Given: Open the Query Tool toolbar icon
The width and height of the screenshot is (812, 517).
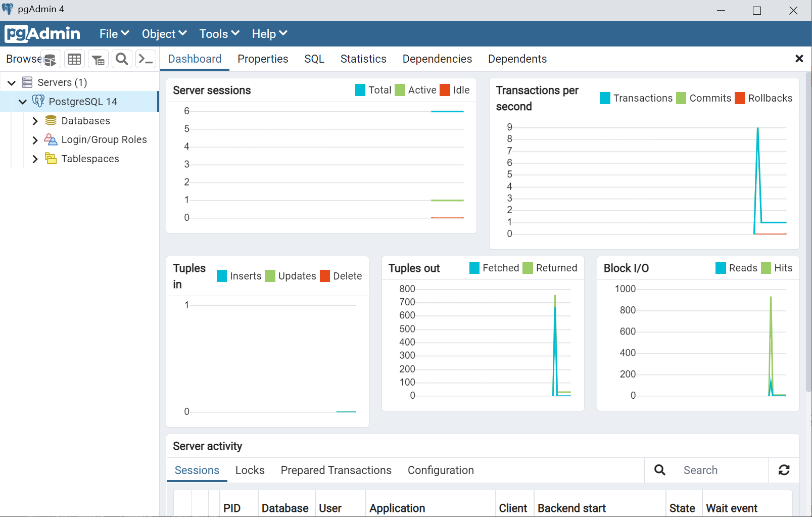Looking at the screenshot, I should pos(51,59).
